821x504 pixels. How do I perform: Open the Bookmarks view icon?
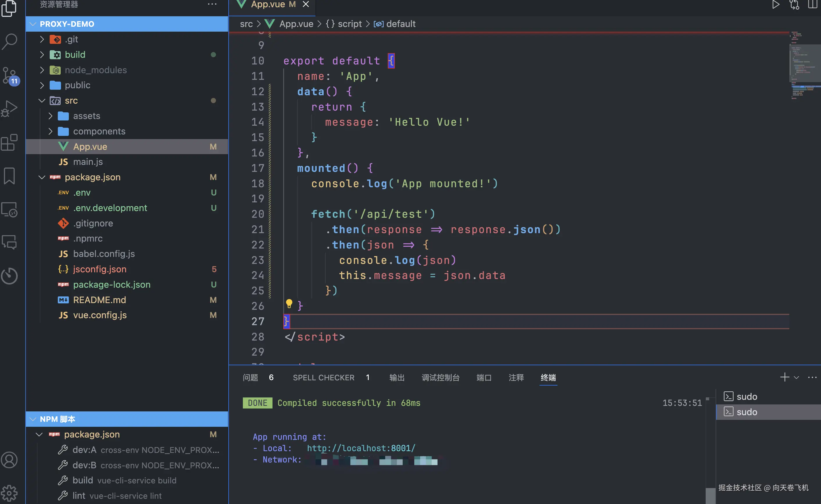coord(9,176)
